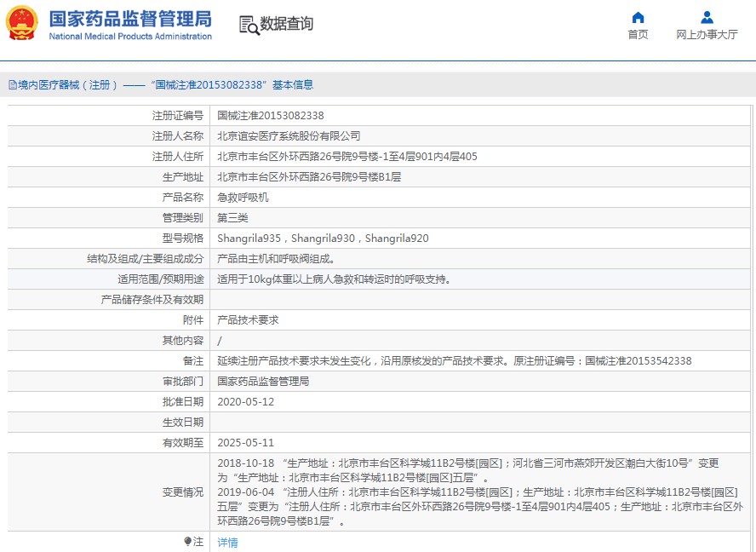Select the 2019-06-04 change record
This screenshot has height=552, width=756.
(x=480, y=507)
